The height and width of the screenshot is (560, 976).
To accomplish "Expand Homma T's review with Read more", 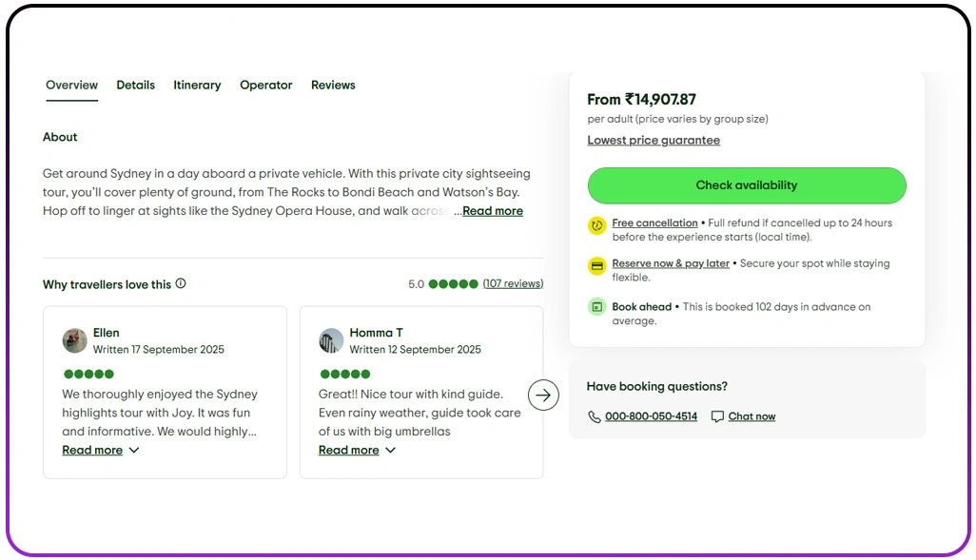I will pos(349,450).
